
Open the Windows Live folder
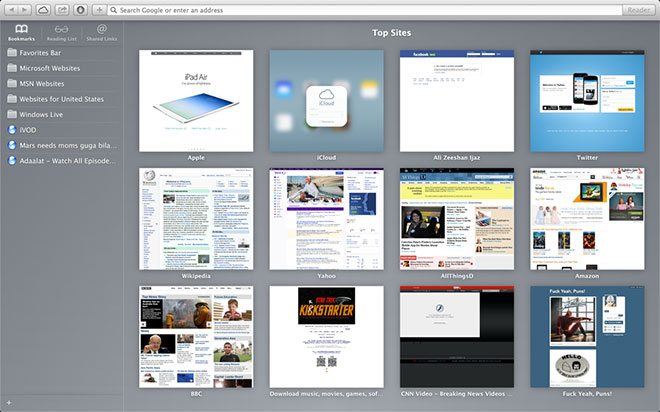62,114
